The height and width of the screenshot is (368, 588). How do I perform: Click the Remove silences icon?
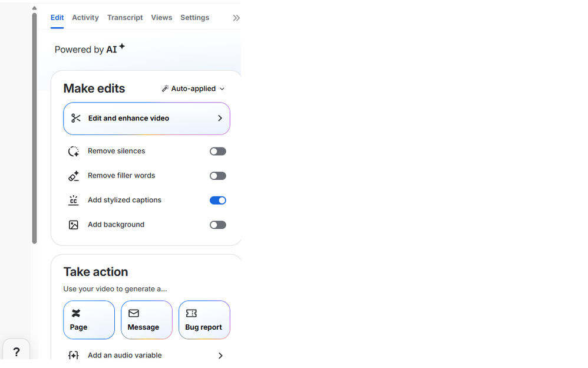tap(74, 152)
